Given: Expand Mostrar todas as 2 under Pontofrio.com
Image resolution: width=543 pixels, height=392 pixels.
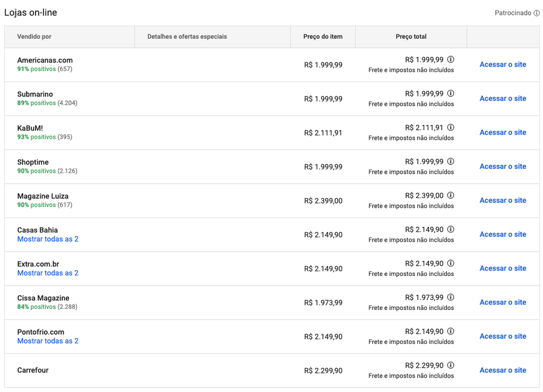Looking at the screenshot, I should coord(48,341).
